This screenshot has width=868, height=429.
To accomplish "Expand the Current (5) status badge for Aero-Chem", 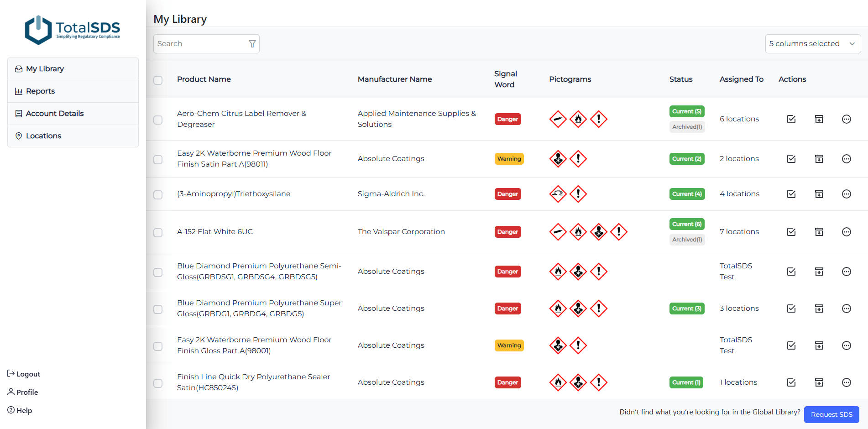I will click(x=687, y=111).
